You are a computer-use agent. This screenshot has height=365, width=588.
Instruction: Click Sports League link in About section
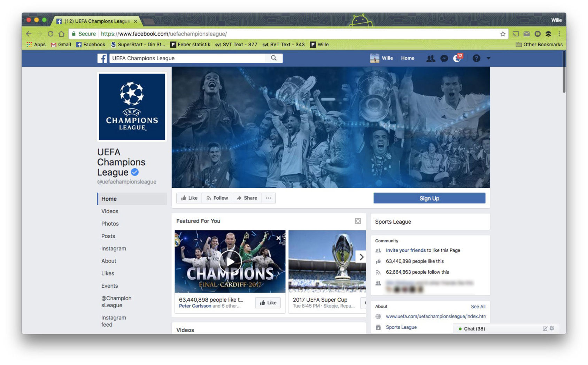[401, 327]
